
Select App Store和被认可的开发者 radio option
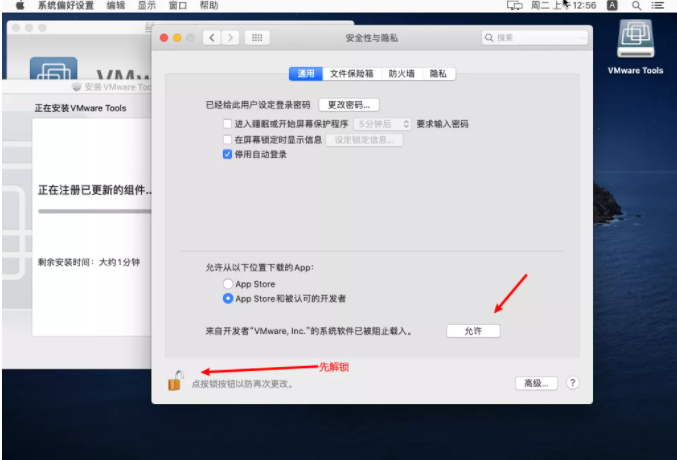pyautogui.click(x=228, y=298)
